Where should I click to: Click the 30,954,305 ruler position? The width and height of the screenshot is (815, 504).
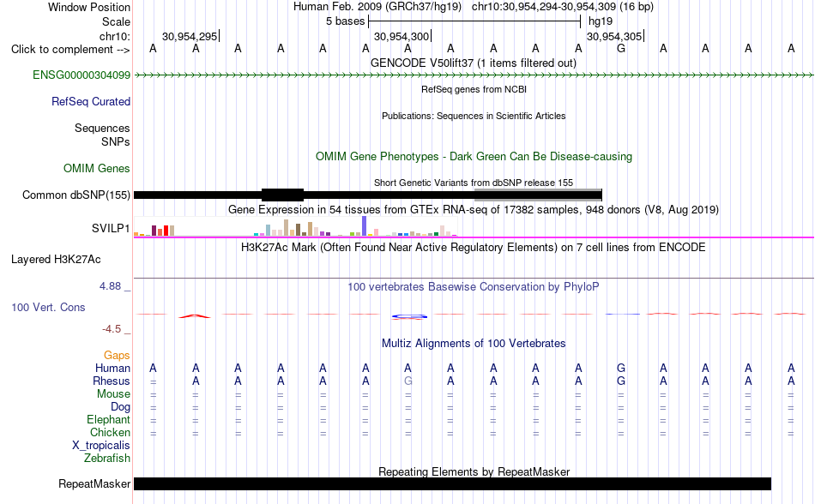[614, 37]
